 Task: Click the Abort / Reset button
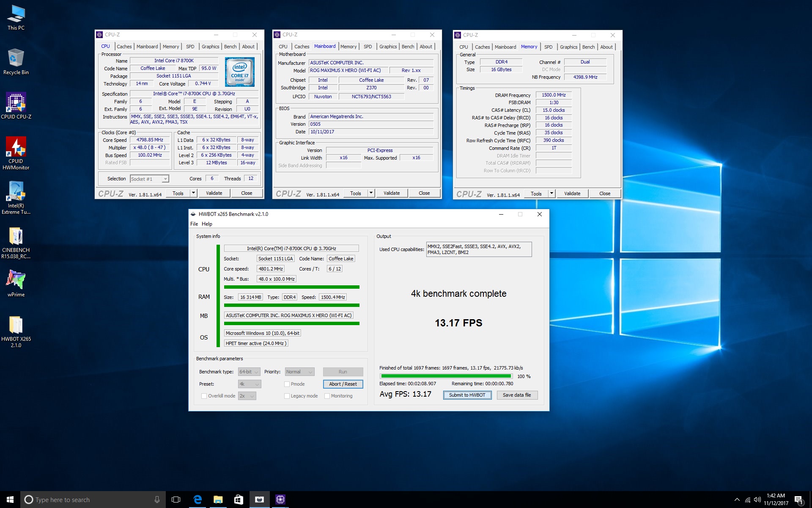[x=343, y=384]
